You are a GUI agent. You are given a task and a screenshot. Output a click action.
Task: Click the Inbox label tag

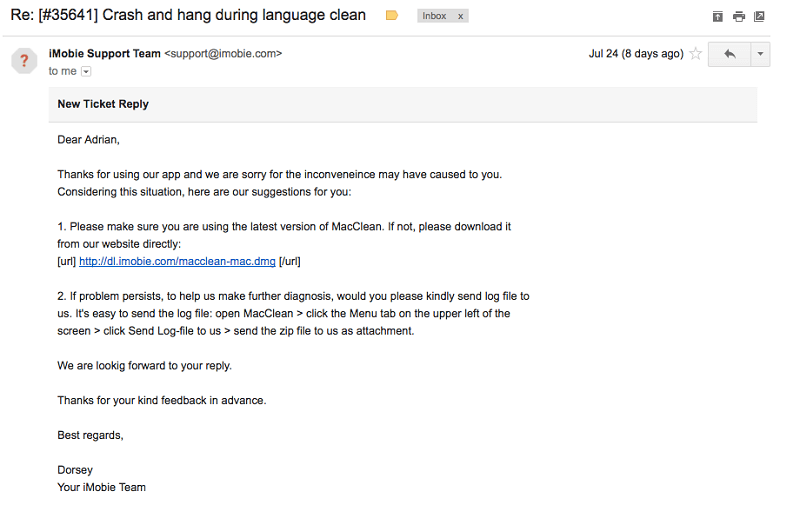point(434,16)
